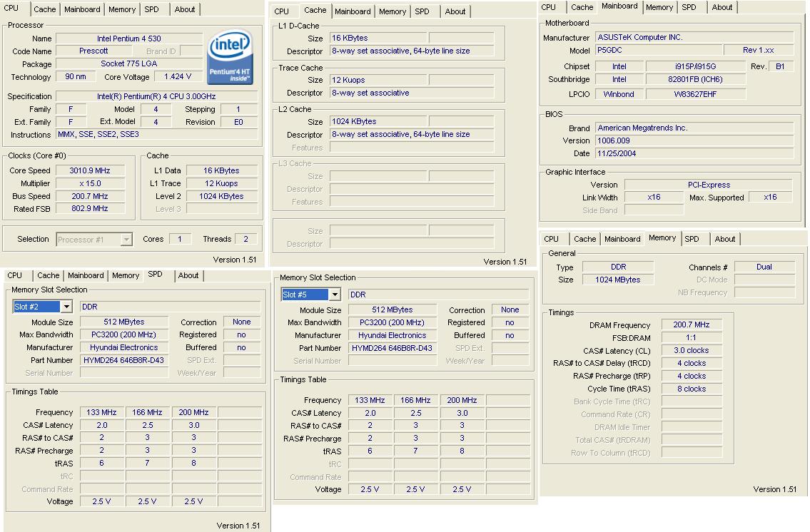Screen dimensions: 810x532
Task: Open About tab in the DRAM timings window
Action: coord(725,239)
